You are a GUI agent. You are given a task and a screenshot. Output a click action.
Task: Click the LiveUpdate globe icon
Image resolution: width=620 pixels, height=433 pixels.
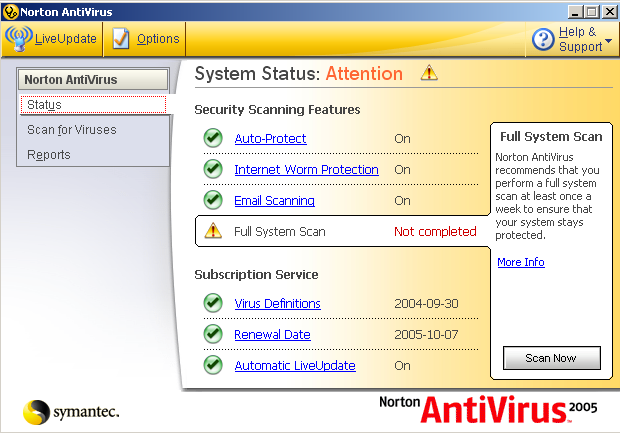point(18,39)
